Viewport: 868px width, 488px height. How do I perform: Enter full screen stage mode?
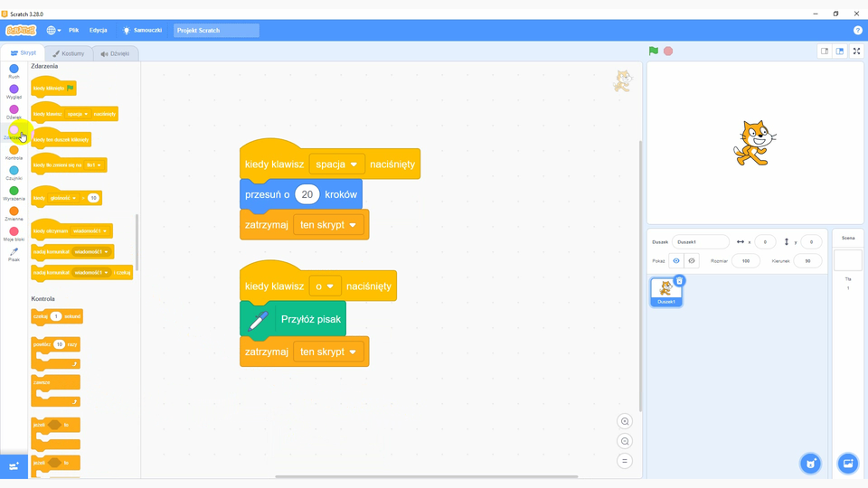856,52
